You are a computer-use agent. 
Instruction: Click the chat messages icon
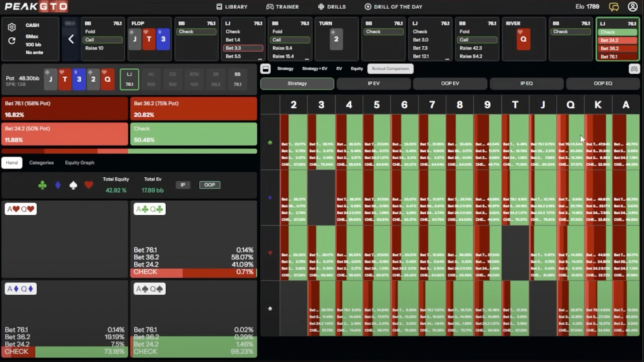(x=614, y=7)
